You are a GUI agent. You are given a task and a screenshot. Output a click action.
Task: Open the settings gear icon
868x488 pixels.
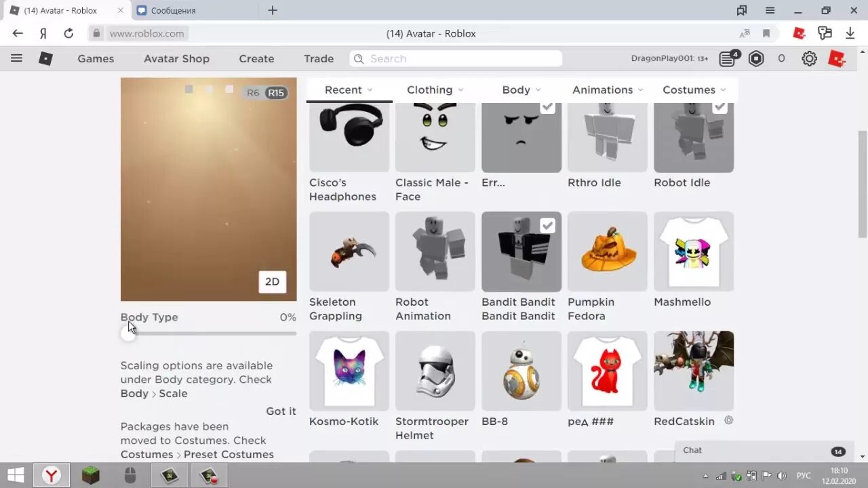(x=809, y=59)
